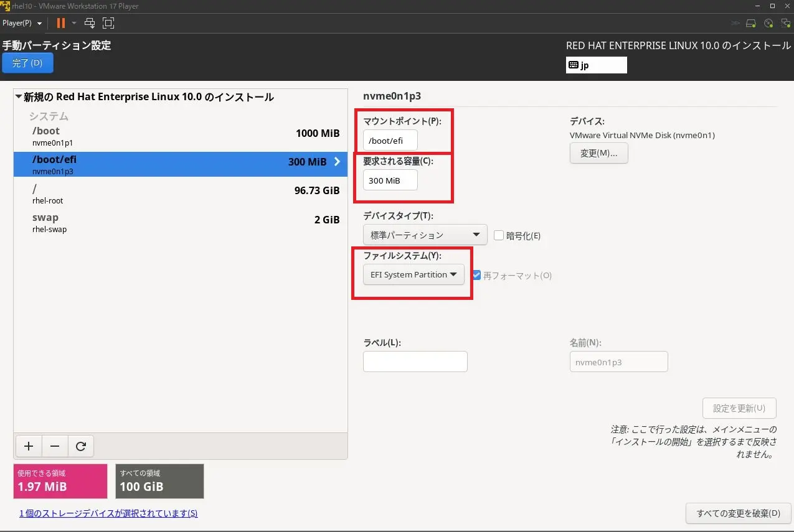Toggle the 再フォーマット checkbox
The image size is (794, 532).
(477, 275)
